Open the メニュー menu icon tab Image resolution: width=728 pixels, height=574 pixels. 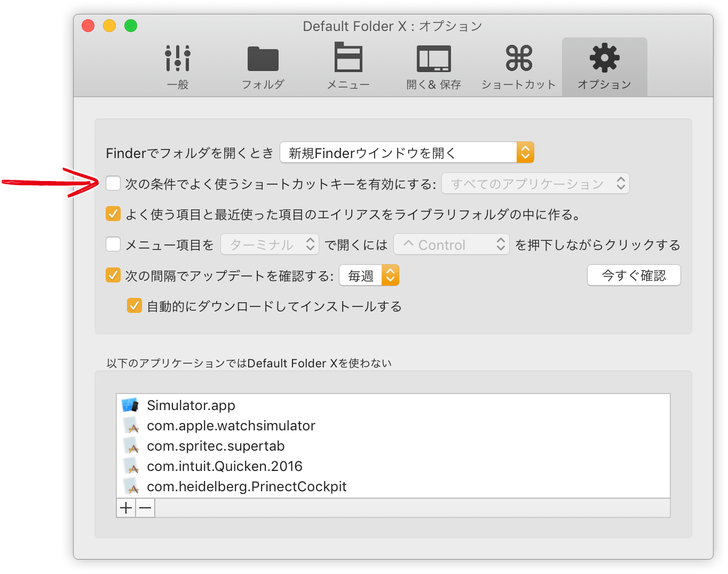tap(348, 67)
